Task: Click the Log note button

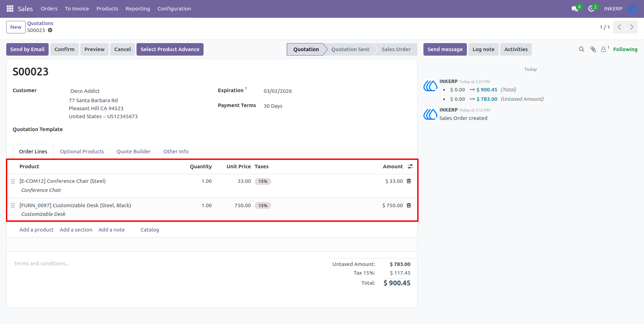Action: click(484, 49)
